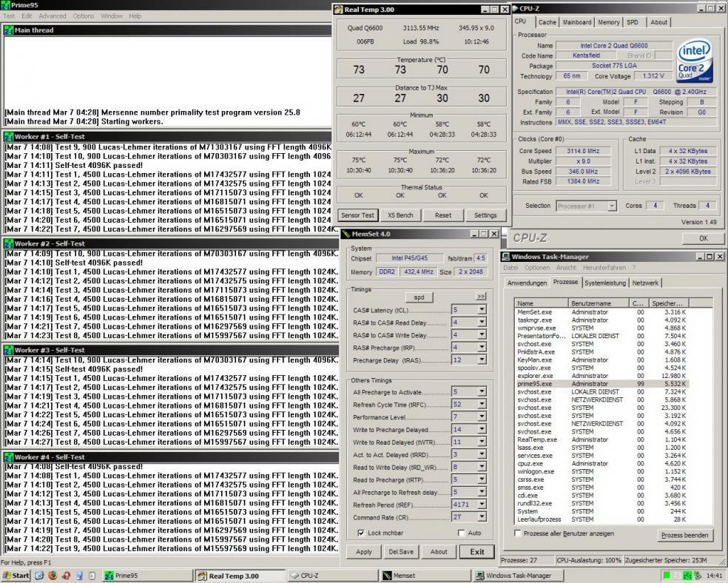Viewport: 728px width, 583px height.
Task: Click the Worker #2 Self-Test window icon
Action: pyautogui.click(x=9, y=243)
